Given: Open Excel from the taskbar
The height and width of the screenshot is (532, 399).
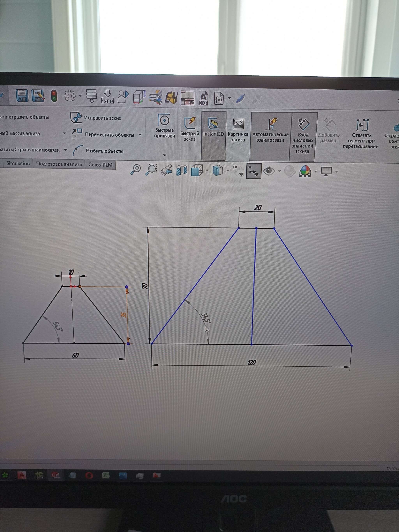Looking at the screenshot, I should click(106, 475).
